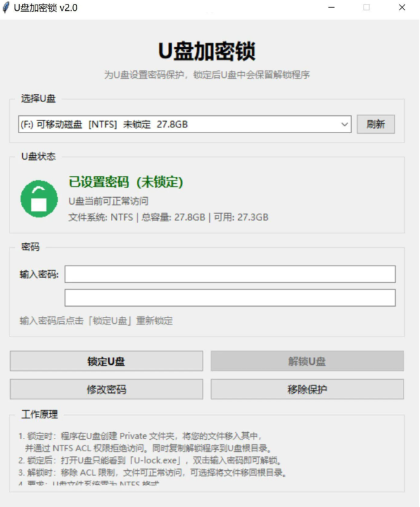Click the 选择U盘 group label
The height and width of the screenshot is (507, 420).
click(38, 98)
